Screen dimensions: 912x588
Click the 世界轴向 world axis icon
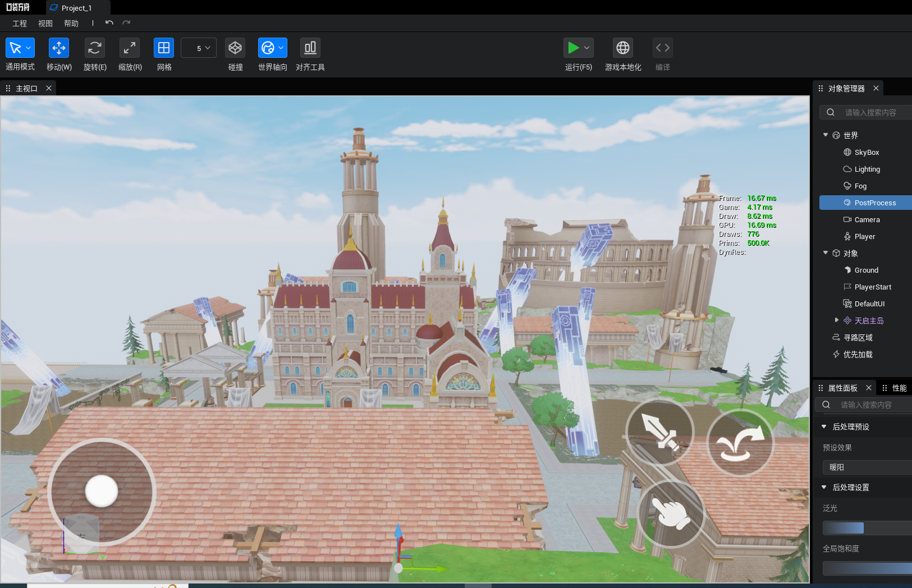(268, 48)
